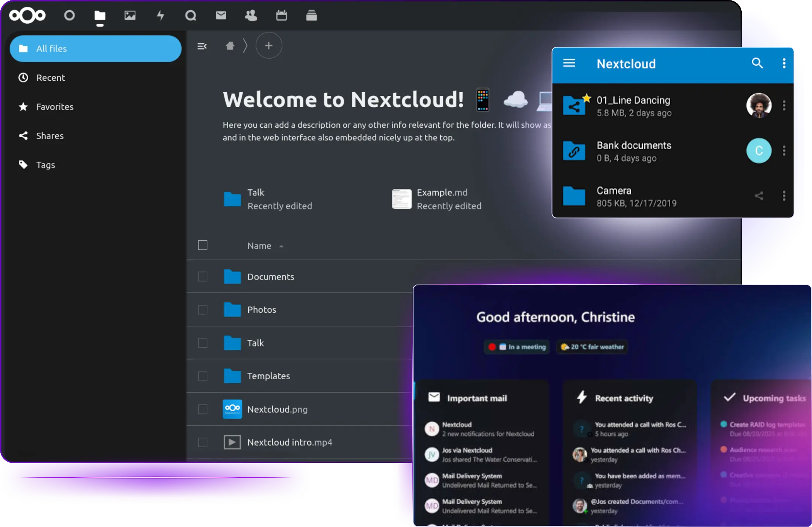This screenshot has width=812, height=527.
Task: Open the Dashboard circle icon
Action: coord(70,15)
